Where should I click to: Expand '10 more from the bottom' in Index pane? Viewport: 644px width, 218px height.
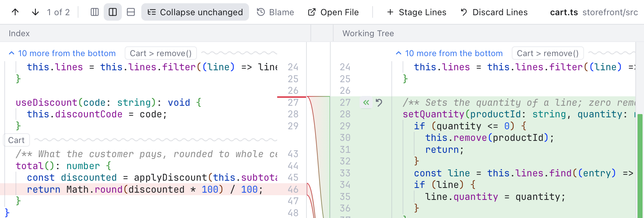pyautogui.click(x=62, y=53)
